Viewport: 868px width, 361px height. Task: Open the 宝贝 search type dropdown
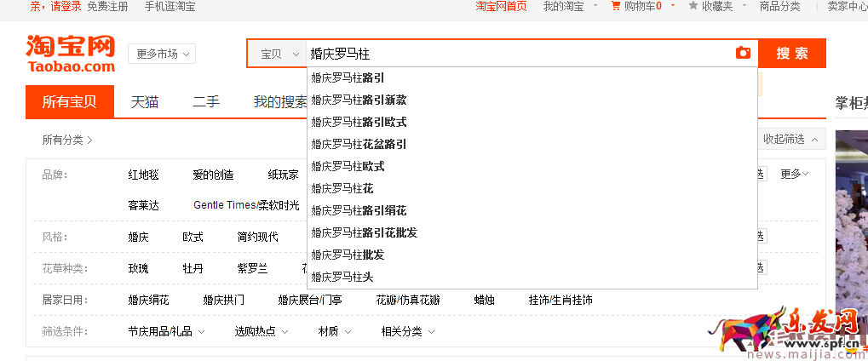tap(279, 54)
